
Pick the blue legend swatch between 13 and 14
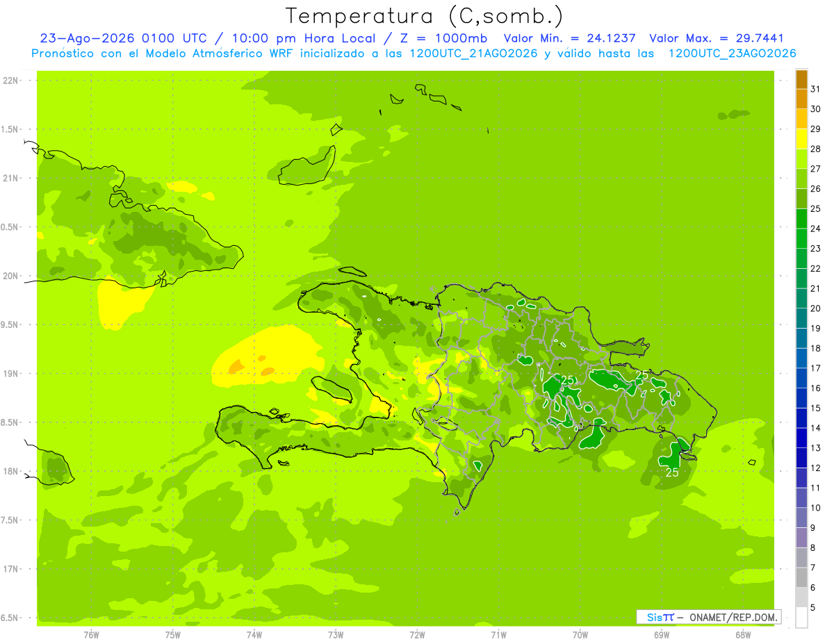[801, 438]
